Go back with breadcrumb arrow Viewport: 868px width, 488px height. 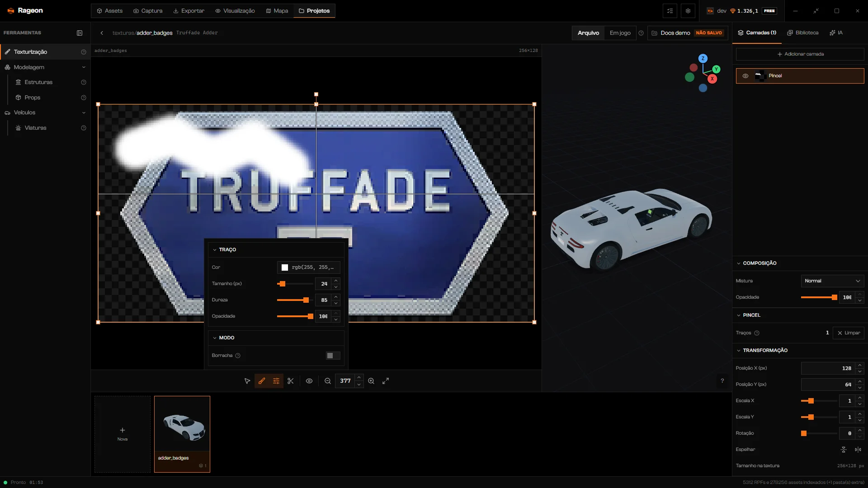[x=102, y=33]
